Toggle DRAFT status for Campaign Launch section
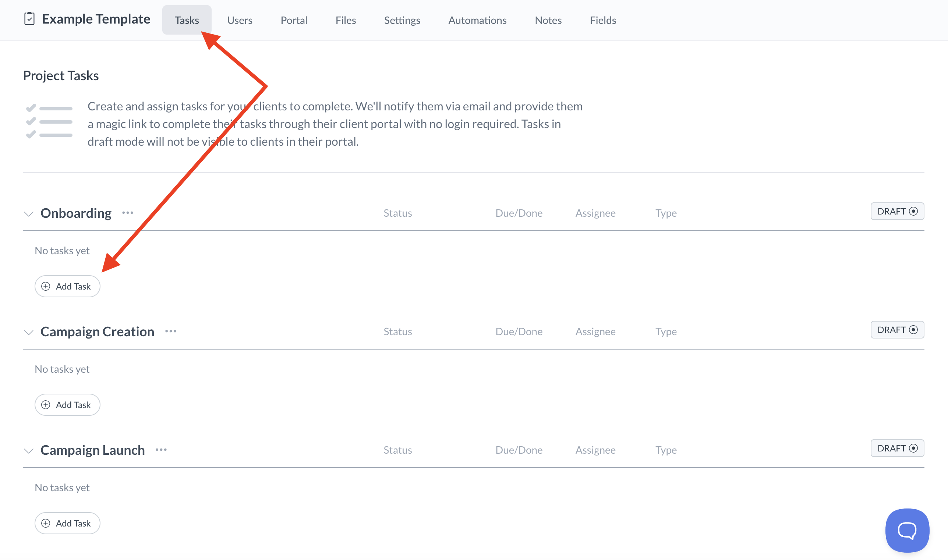 pos(897,448)
